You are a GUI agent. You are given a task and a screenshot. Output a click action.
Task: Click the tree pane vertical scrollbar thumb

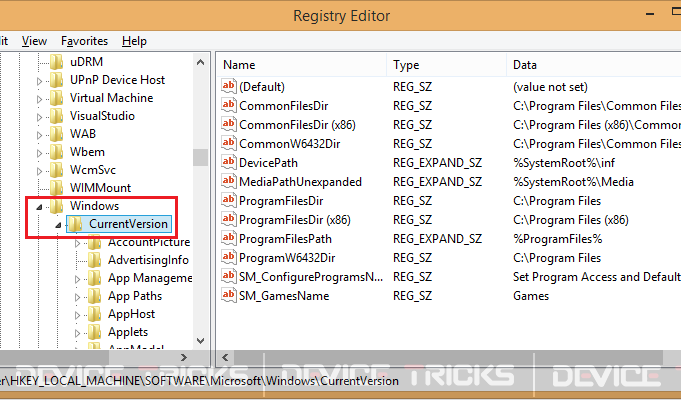(200, 157)
